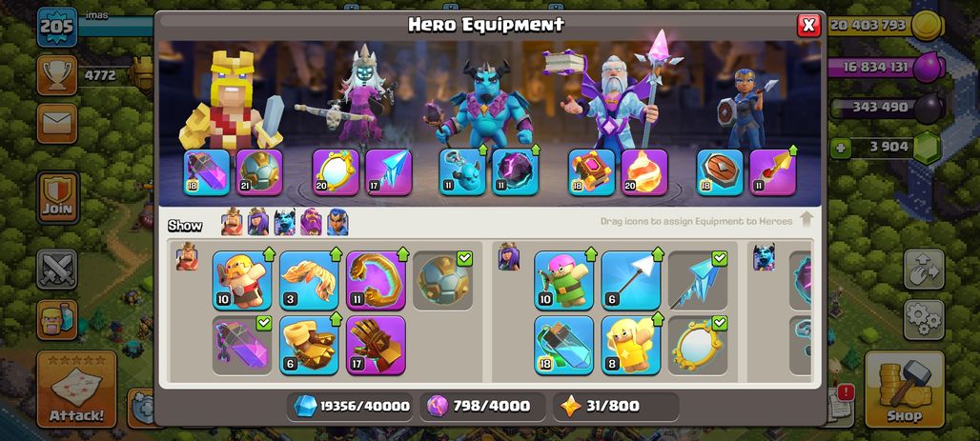The height and width of the screenshot is (441, 980).
Task: Tap the Shiny Ore 19356/40000 counter
Action: (352, 407)
